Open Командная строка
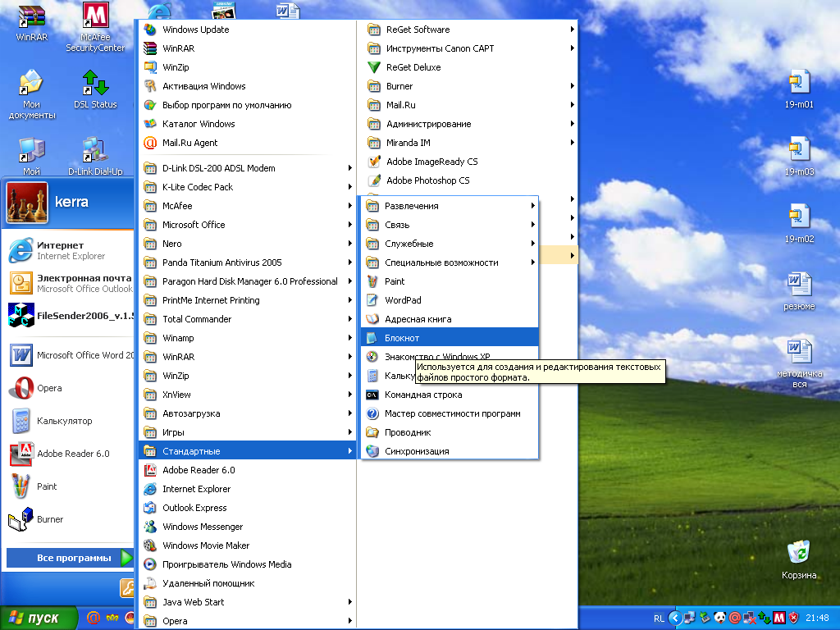Screen dimensions: 840x630 point(450,395)
